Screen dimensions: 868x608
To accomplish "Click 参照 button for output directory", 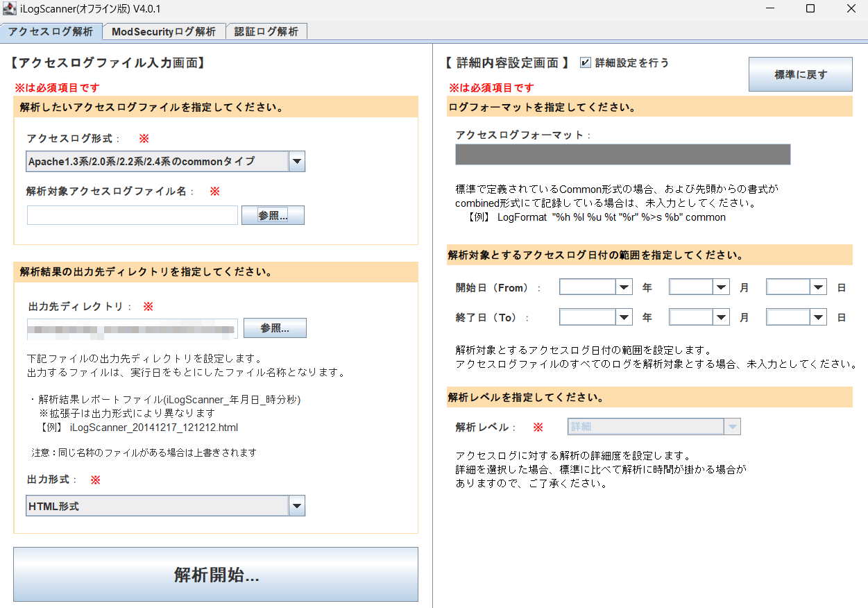I will (x=274, y=328).
